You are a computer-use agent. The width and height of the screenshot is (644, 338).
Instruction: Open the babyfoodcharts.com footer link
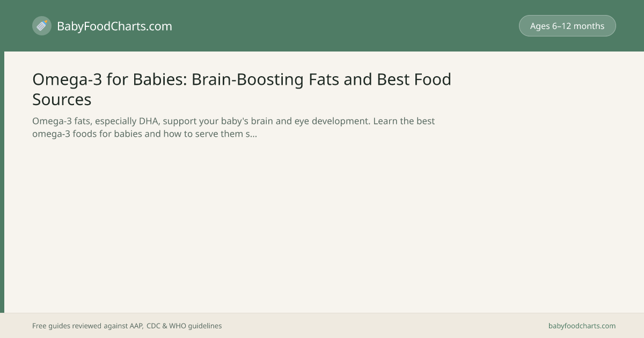582,326
